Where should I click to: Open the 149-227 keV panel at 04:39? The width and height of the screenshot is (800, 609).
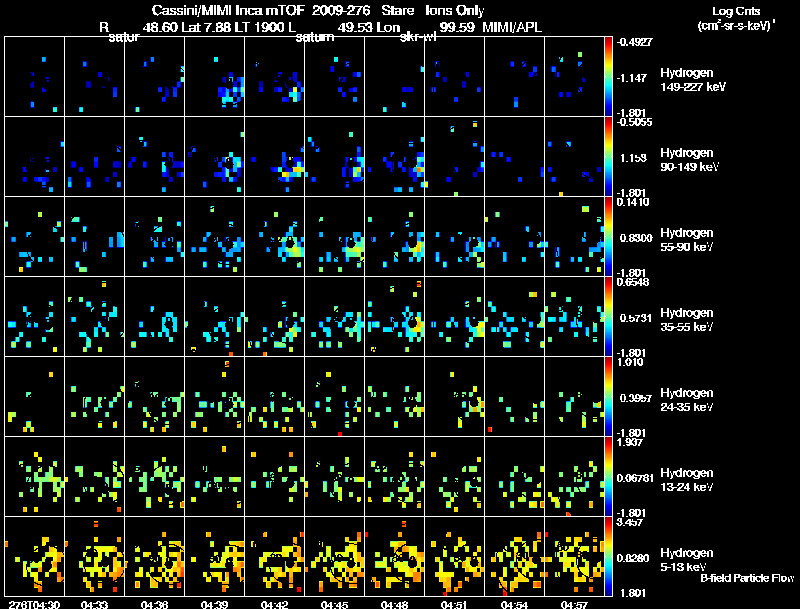tap(215, 77)
